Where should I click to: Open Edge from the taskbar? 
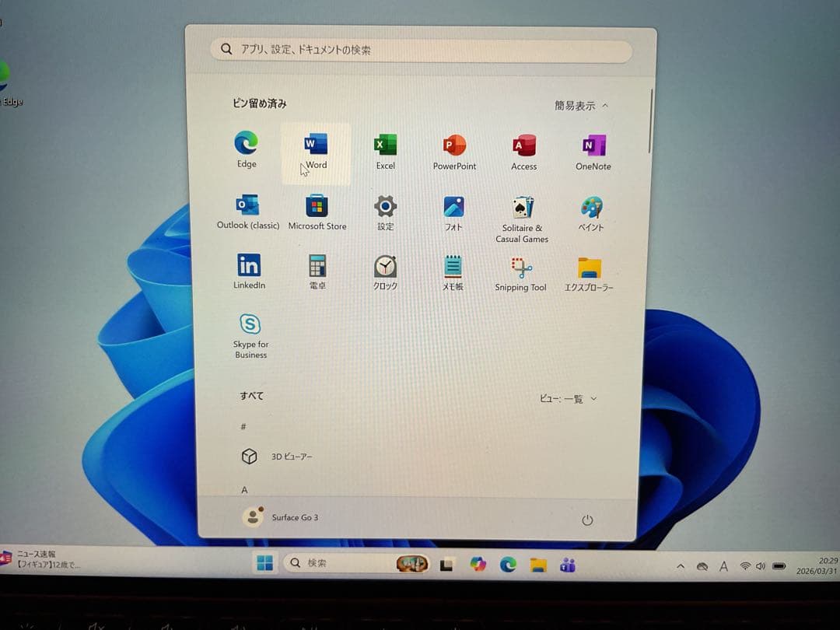[509, 565]
